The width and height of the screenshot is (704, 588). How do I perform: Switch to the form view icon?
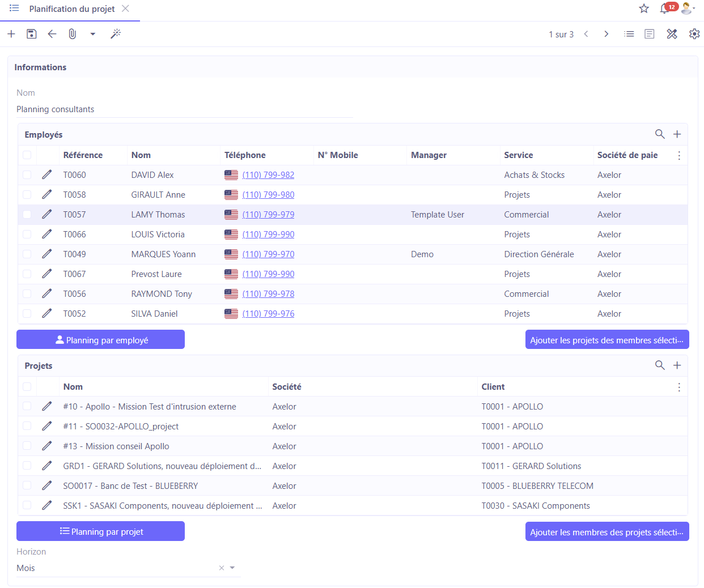pyautogui.click(x=650, y=34)
